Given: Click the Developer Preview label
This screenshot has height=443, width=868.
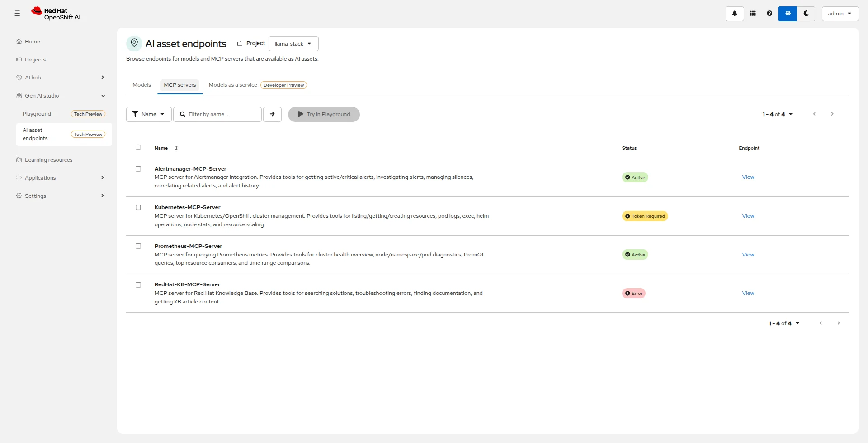Looking at the screenshot, I should [x=284, y=85].
